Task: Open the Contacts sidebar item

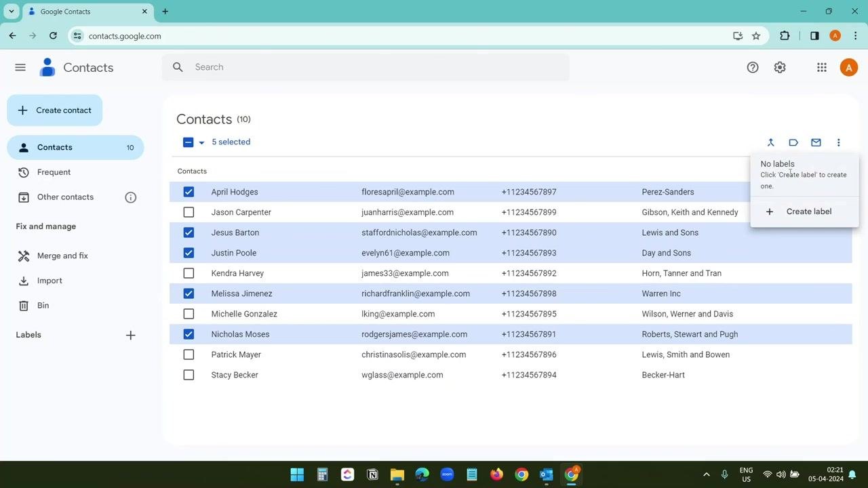Action: pyautogui.click(x=75, y=147)
